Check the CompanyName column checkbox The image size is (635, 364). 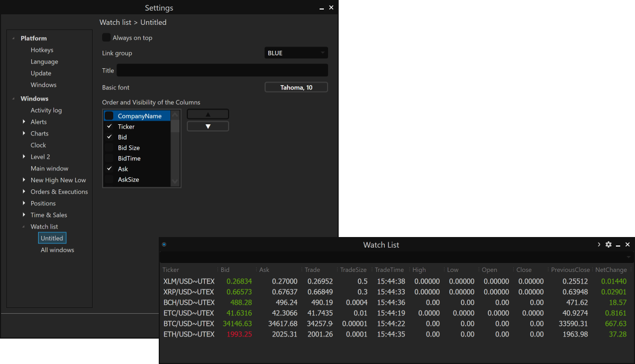(x=109, y=116)
